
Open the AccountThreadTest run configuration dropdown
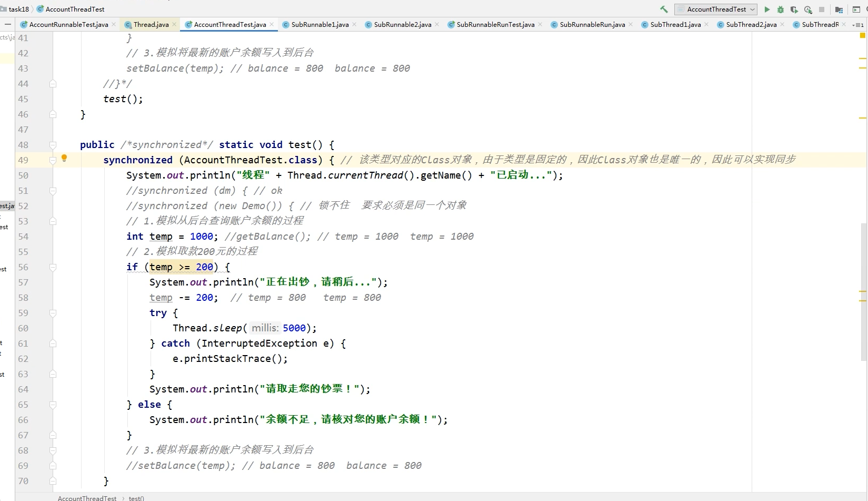point(716,9)
